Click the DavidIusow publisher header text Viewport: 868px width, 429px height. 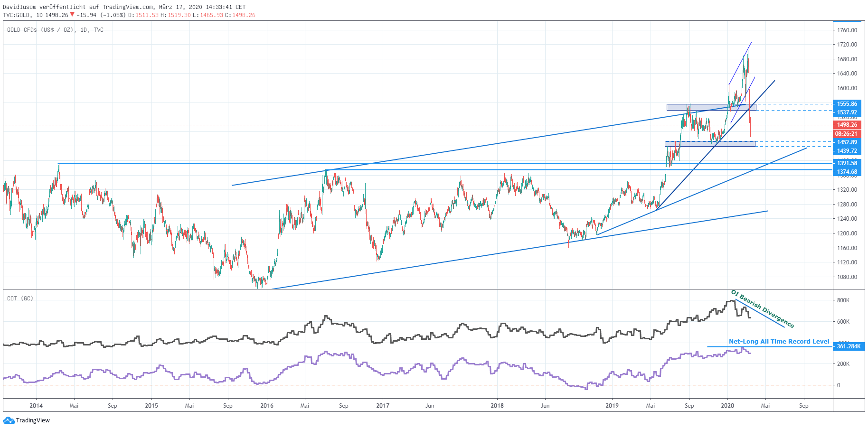(x=19, y=7)
